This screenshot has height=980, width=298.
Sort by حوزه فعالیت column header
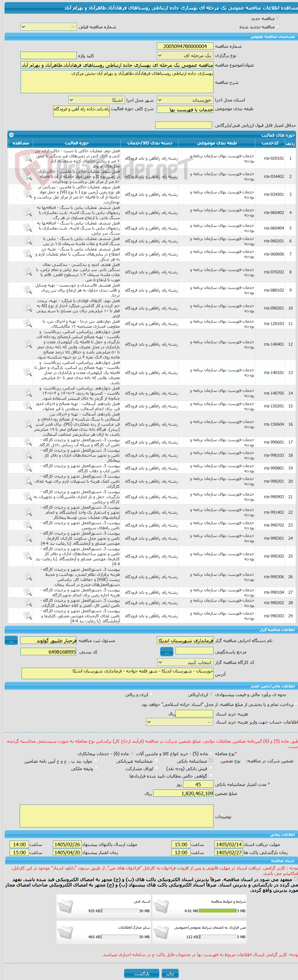(77, 143)
